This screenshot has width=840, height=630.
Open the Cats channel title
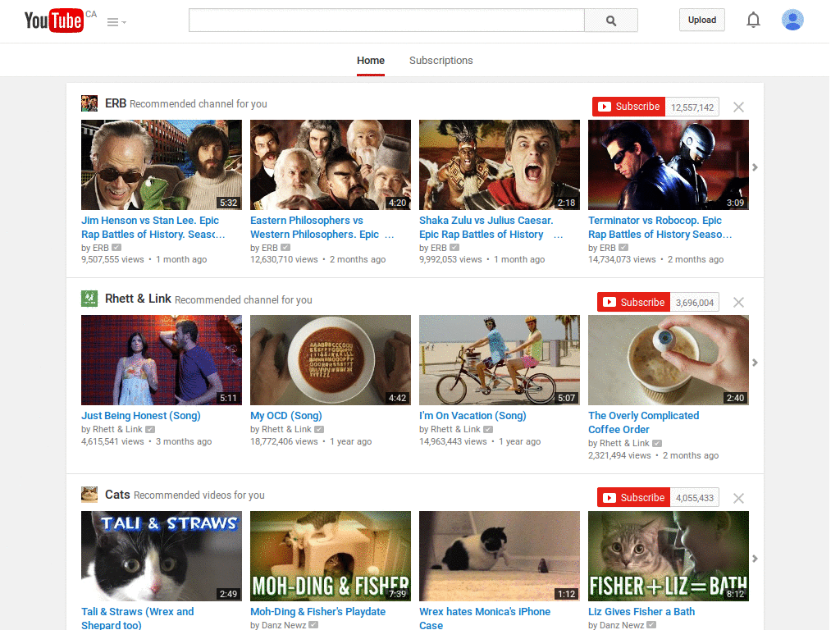coord(117,495)
